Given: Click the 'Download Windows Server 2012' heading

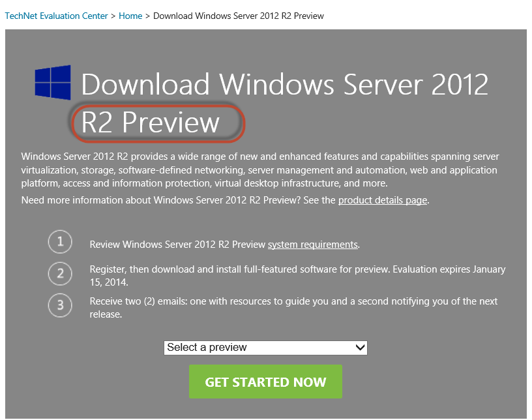Looking at the screenshot, I should [x=284, y=84].
